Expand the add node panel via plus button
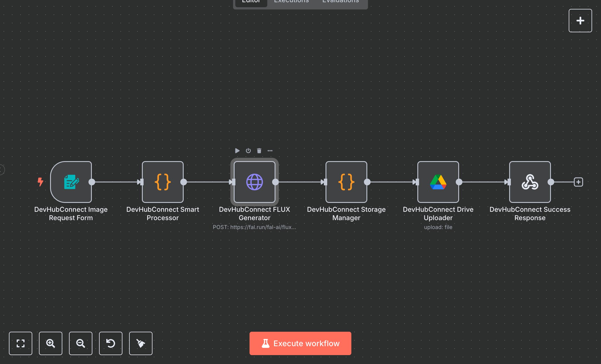Viewport: 601px width, 364px height. click(580, 20)
